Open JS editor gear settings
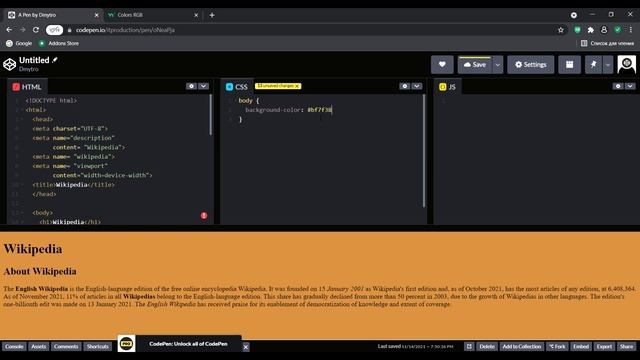The width and height of the screenshot is (640, 360). click(618, 86)
